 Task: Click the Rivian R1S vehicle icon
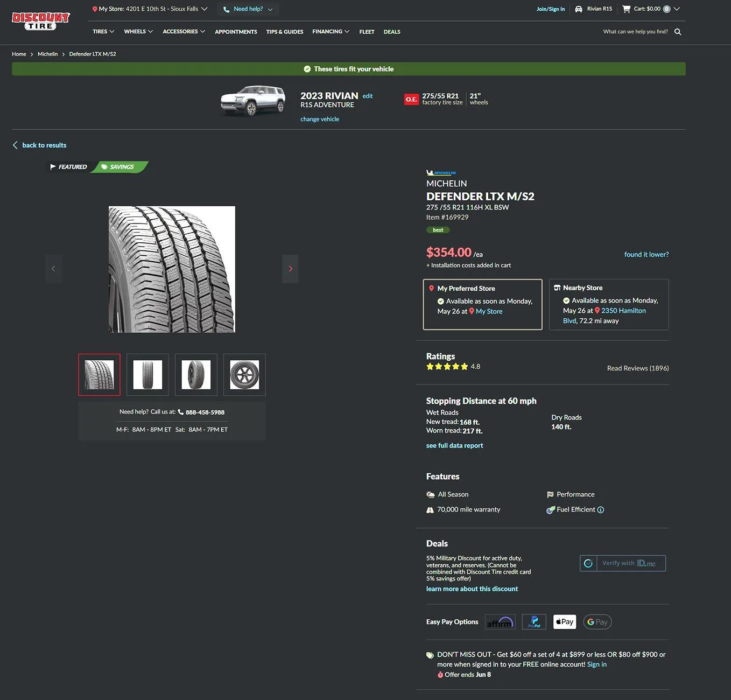pos(579,9)
